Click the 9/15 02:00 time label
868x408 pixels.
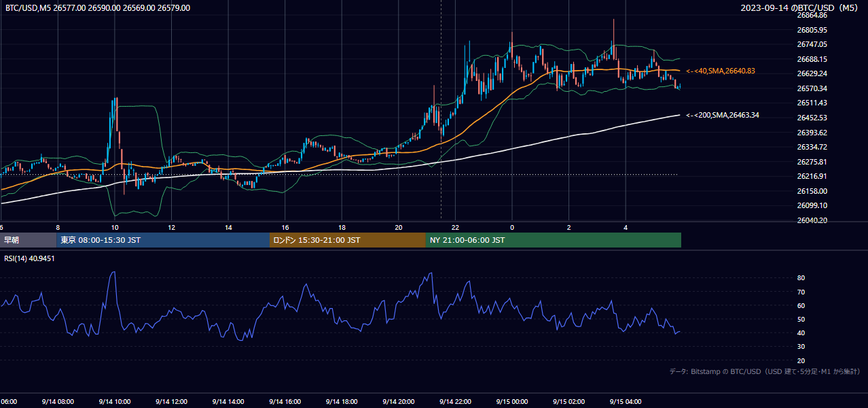568,401
